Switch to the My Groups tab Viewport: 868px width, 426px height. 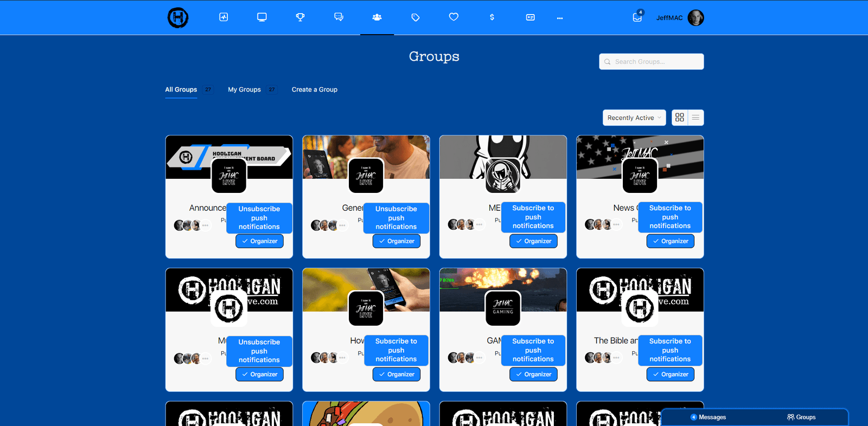tap(244, 89)
